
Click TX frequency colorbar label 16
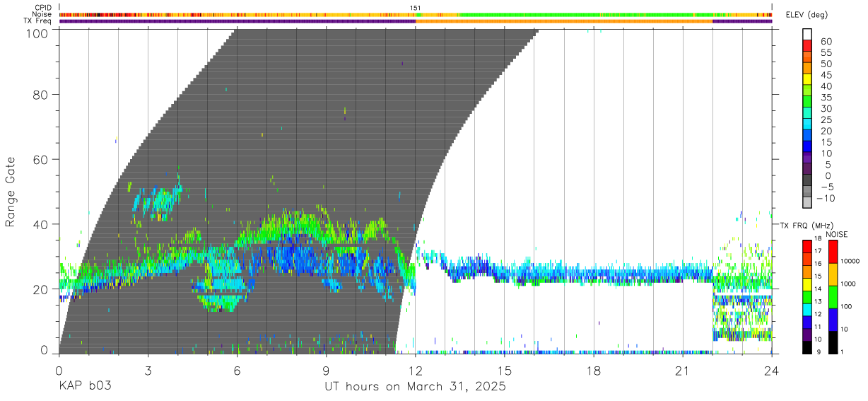point(819,263)
